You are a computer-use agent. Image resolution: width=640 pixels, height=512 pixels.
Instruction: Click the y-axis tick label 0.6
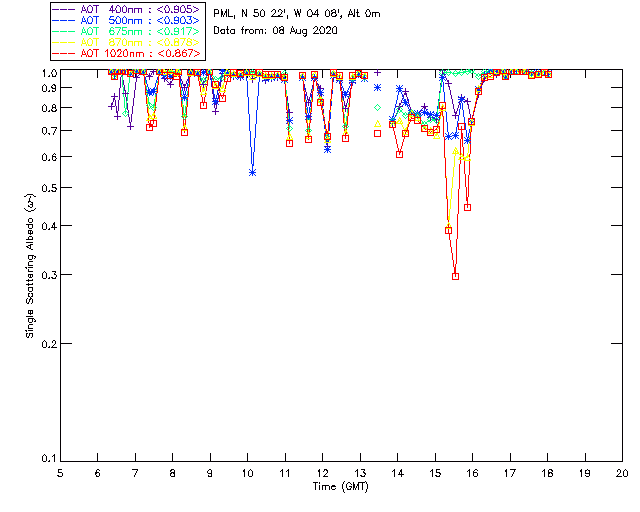49,157
